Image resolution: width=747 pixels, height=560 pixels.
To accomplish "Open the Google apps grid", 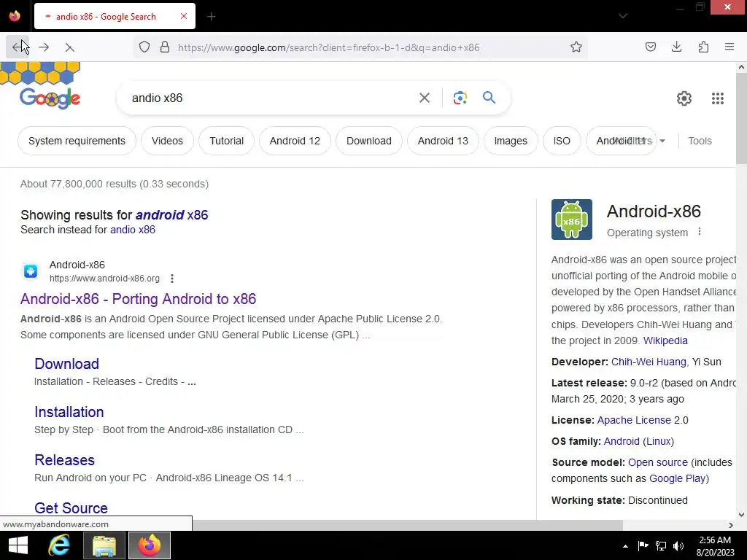I will 718,98.
